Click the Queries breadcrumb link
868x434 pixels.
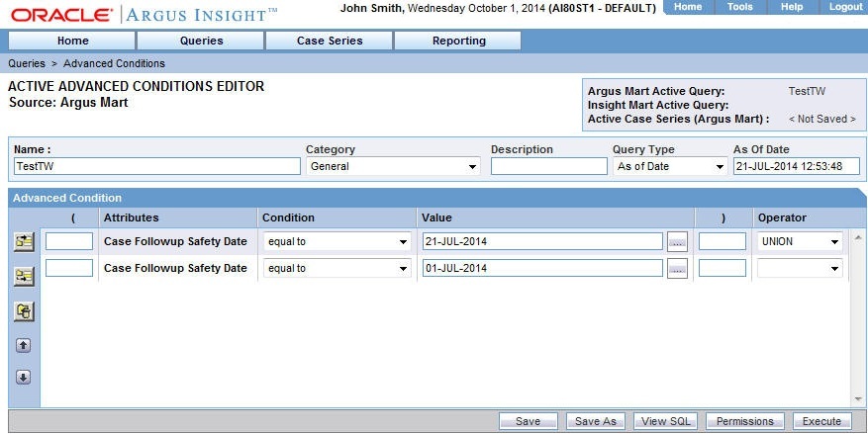click(x=27, y=63)
